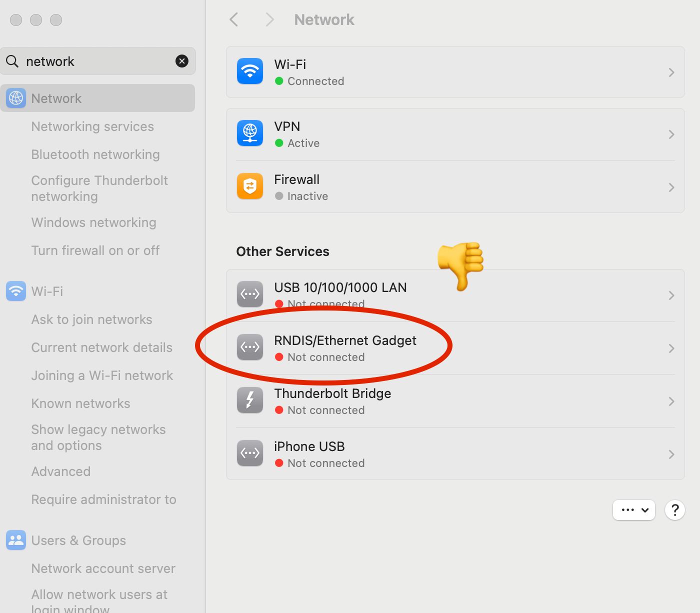
Task: Select the iPhone USB connector icon
Action: [x=250, y=453]
